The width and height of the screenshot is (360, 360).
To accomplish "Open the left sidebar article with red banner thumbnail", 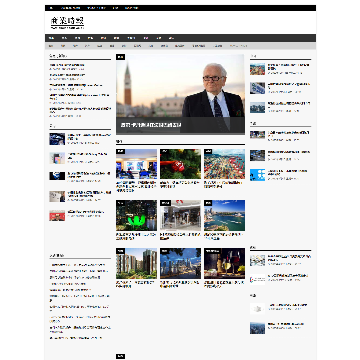I will [57, 215].
